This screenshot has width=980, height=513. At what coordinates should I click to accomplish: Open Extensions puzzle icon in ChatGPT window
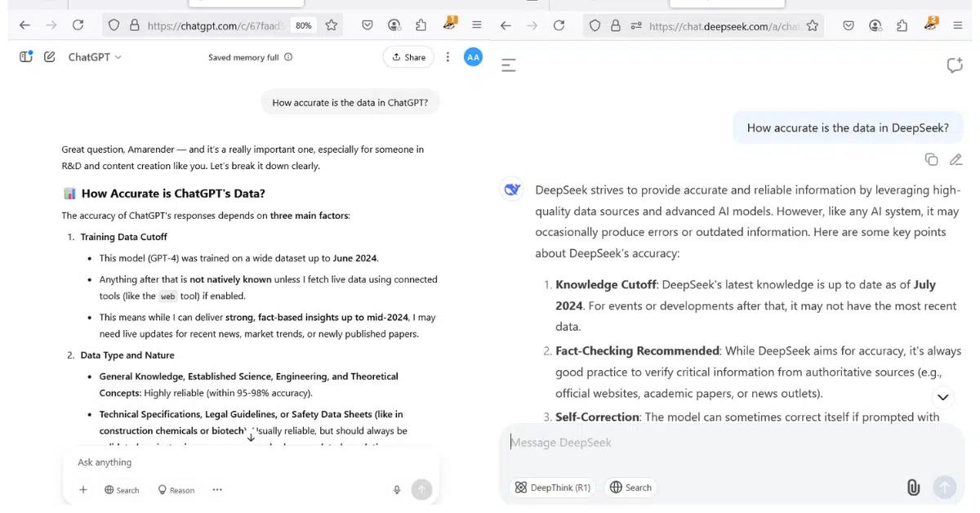(421, 25)
